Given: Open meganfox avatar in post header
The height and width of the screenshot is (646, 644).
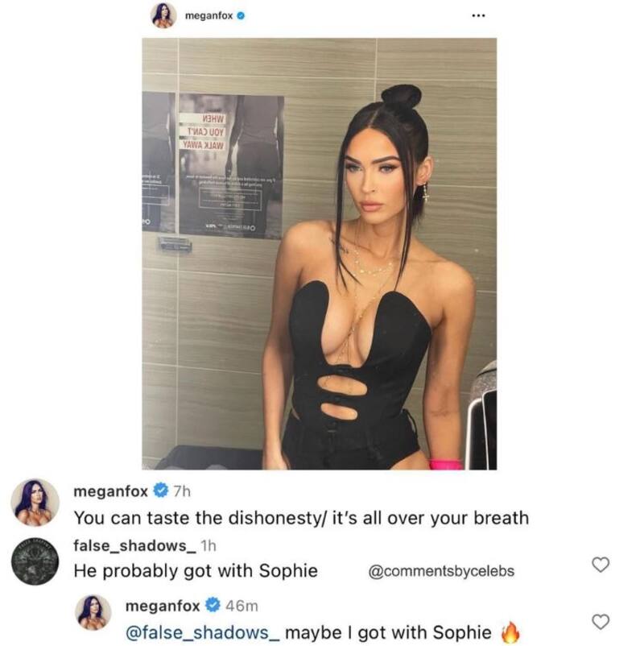Looking at the screenshot, I should (163, 15).
